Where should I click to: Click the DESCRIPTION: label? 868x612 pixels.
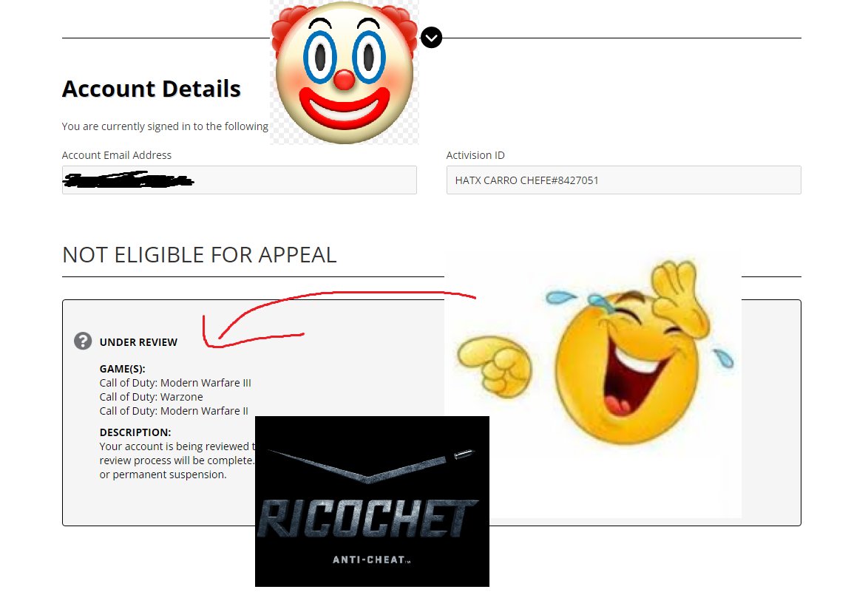135,432
